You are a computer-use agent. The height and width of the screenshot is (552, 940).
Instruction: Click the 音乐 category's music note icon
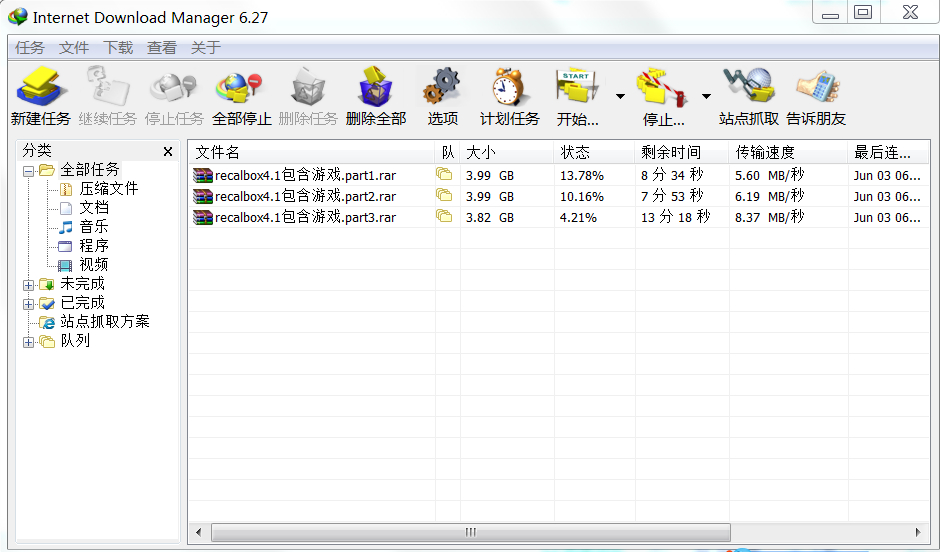(x=66, y=227)
